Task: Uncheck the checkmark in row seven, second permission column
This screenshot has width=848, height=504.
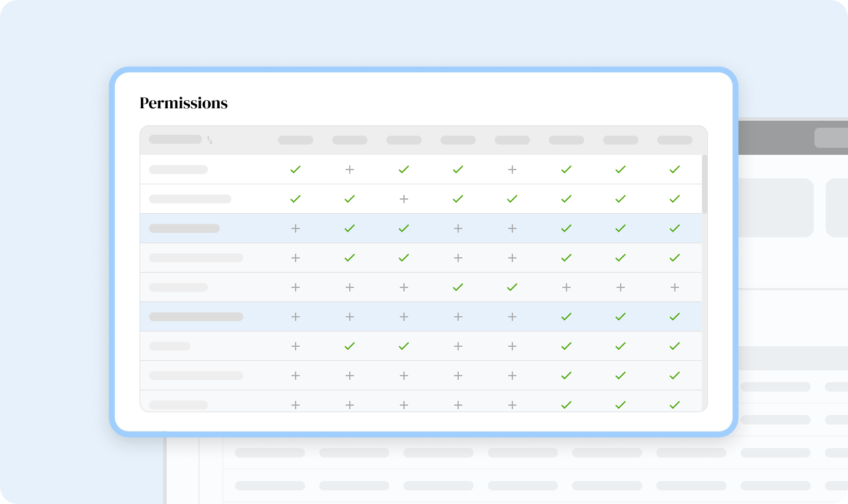Action: click(x=350, y=346)
